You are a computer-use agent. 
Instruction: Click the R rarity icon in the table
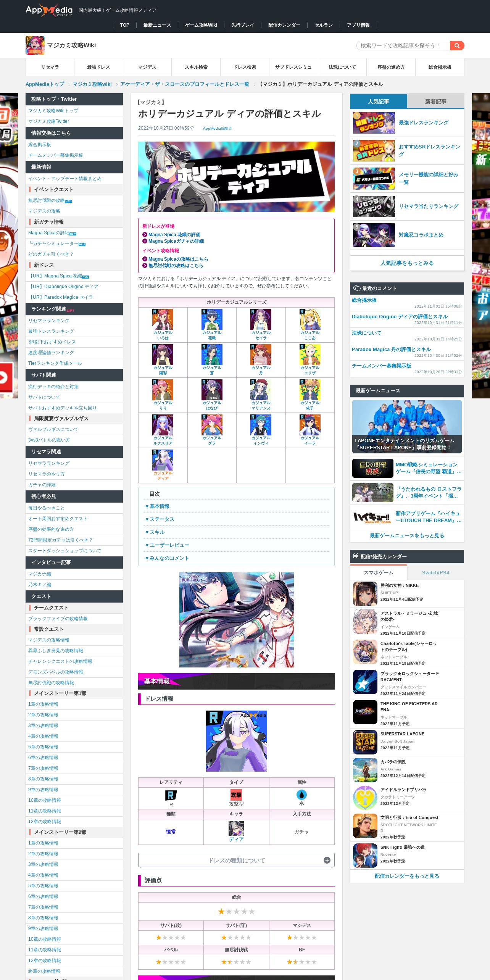[x=171, y=795]
